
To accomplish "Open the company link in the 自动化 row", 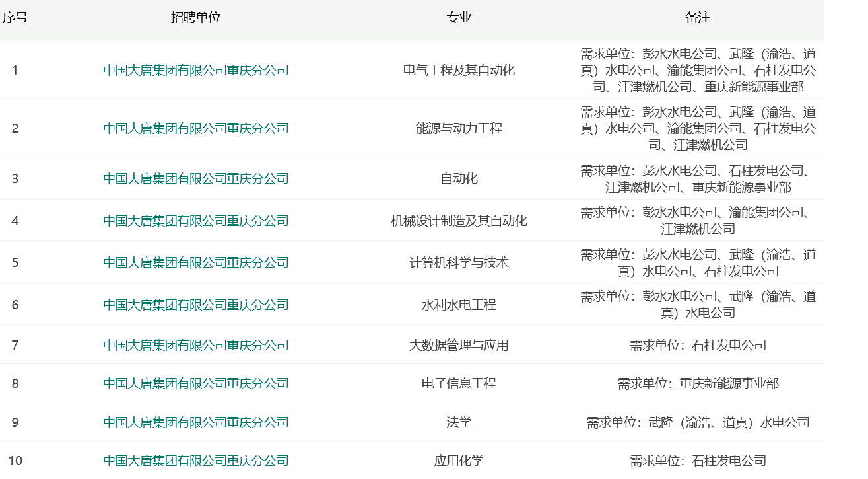I will (195, 178).
